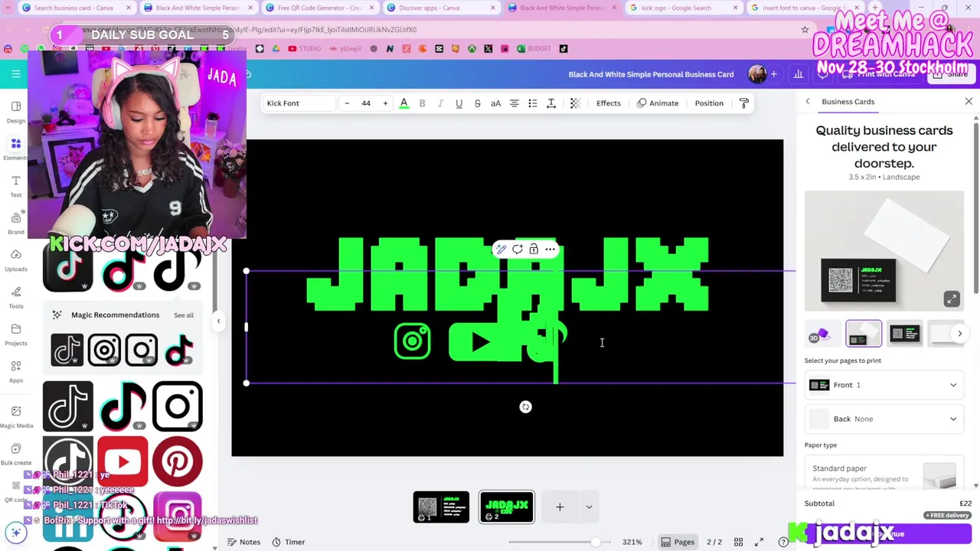Toggle bold formatting
Viewport: 980px width, 551px height.
(x=422, y=103)
